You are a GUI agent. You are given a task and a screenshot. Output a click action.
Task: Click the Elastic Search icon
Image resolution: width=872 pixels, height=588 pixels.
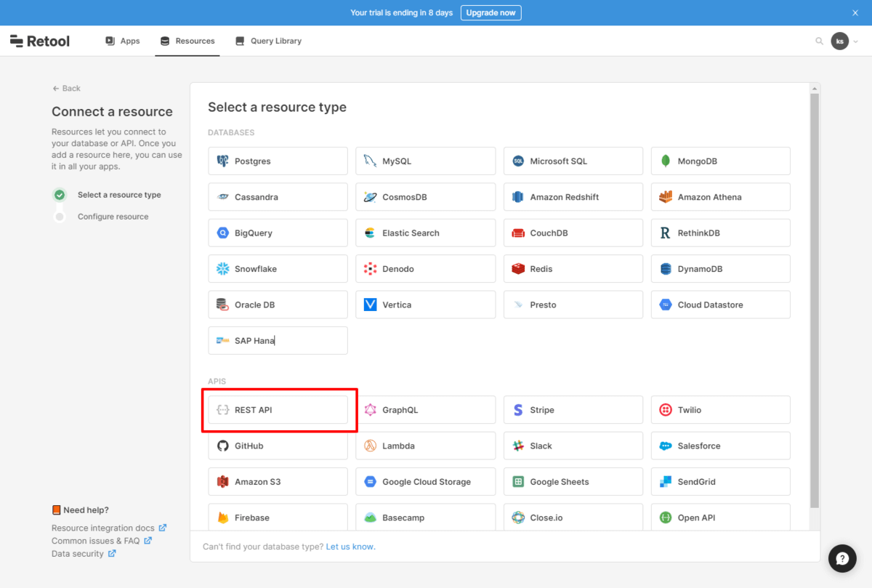370,233
